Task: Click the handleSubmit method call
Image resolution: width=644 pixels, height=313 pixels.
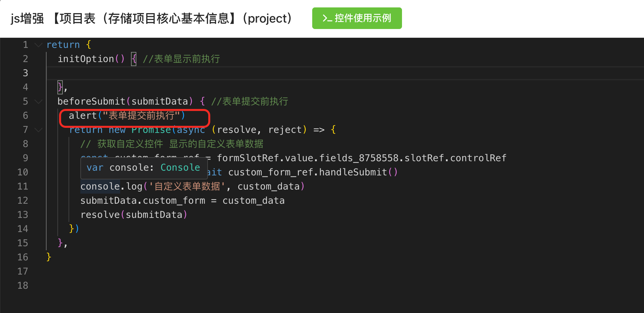Action: (353, 172)
